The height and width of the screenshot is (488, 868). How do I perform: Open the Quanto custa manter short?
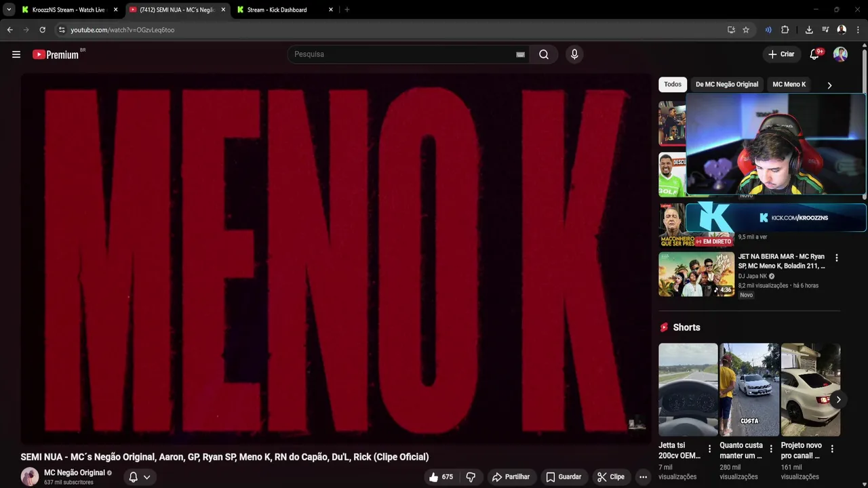point(749,390)
